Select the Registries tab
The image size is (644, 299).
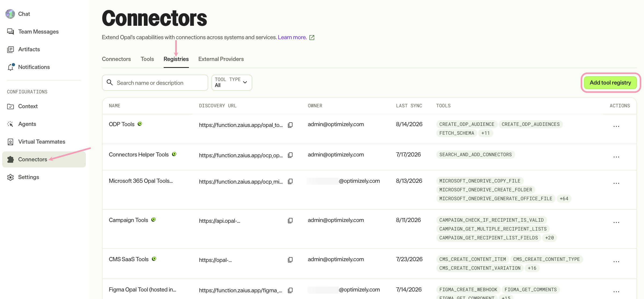(x=176, y=59)
